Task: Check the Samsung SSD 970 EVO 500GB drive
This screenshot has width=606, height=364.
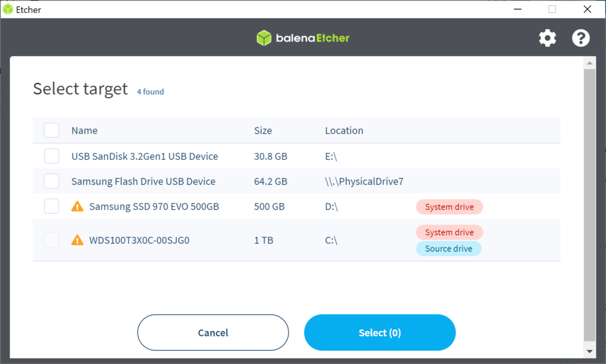Action: 51,207
